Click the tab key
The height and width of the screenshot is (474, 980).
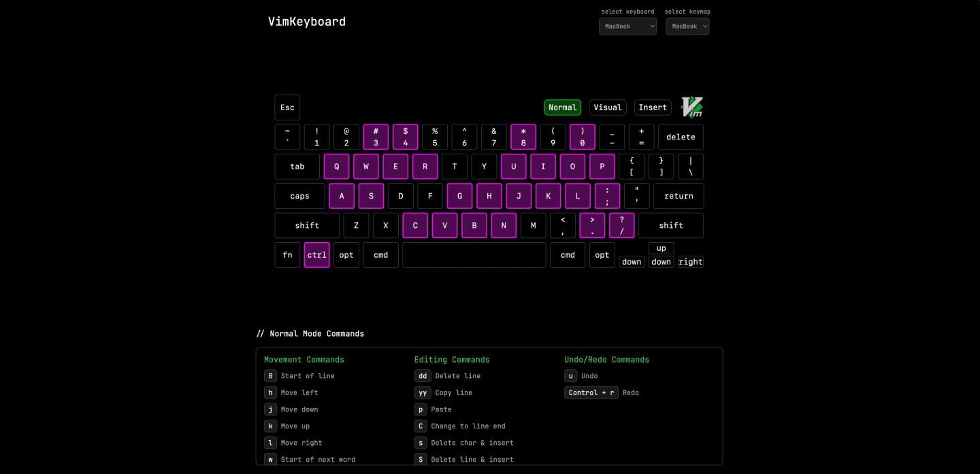(x=297, y=167)
